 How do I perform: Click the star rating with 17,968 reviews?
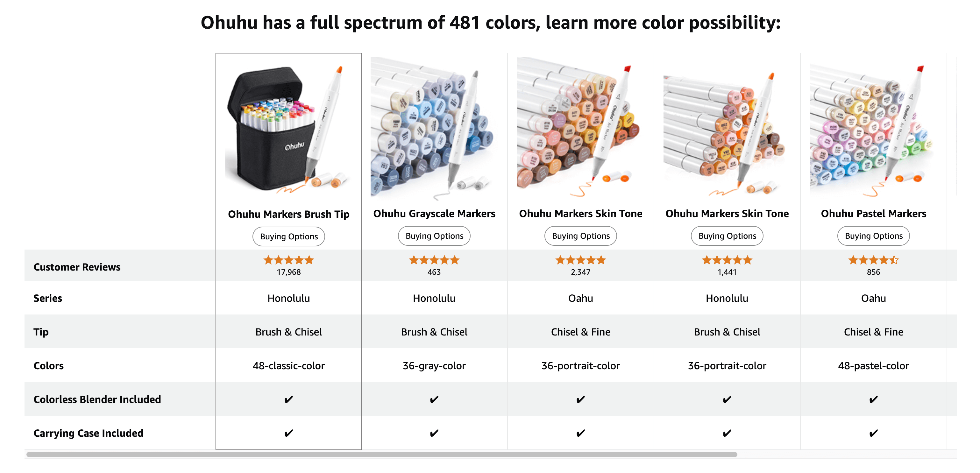[x=289, y=260]
